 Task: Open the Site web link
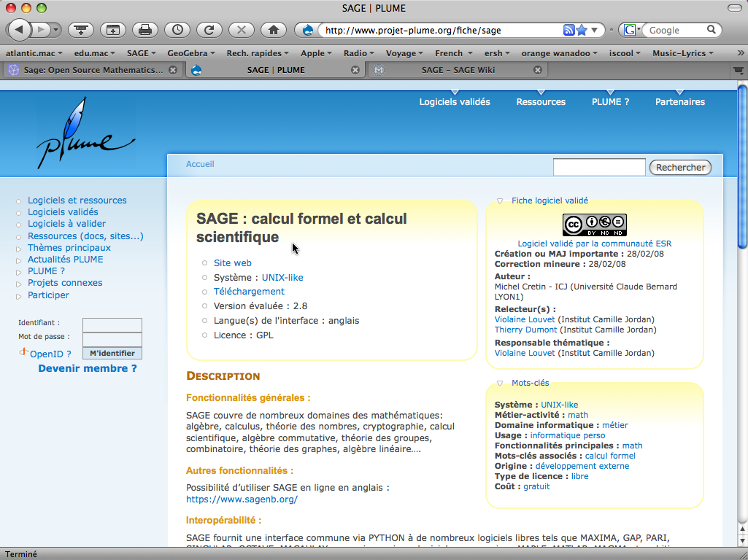click(232, 263)
